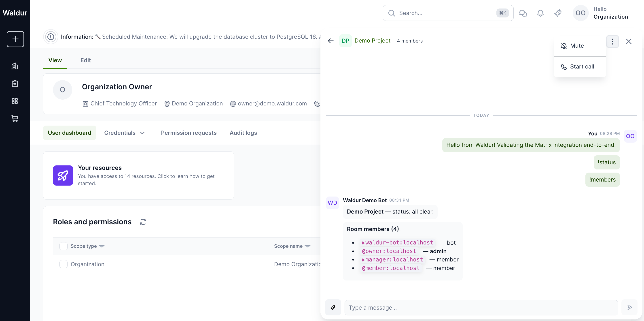The height and width of the screenshot is (321, 644).
Task: Expand the Credentials dropdown
Action: (125, 133)
